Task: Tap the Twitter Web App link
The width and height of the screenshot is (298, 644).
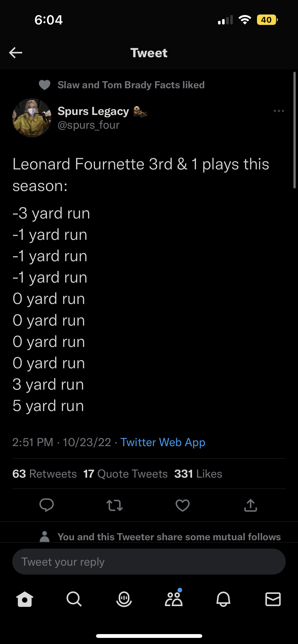Action: 163,442
